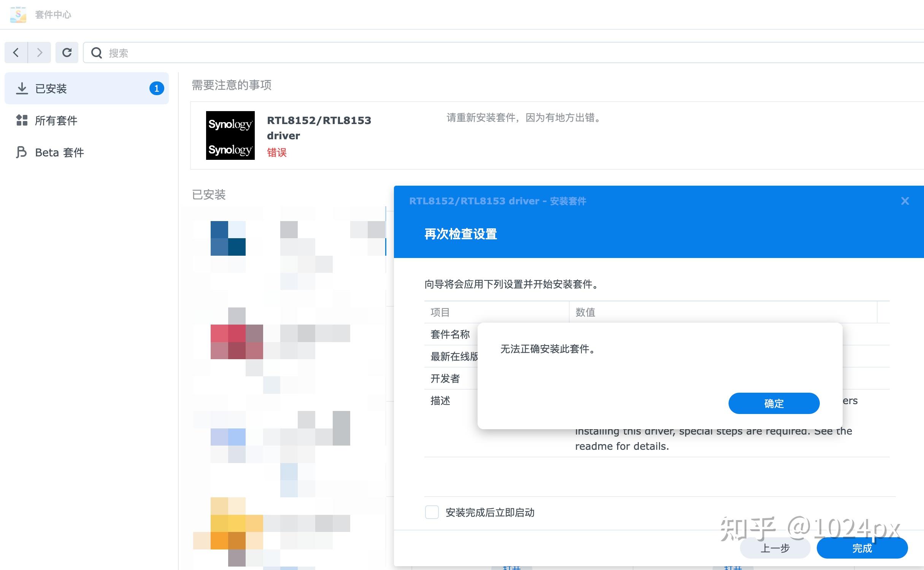Click the Package Center app icon
Screen dimensions: 924x570
pos(18,14)
